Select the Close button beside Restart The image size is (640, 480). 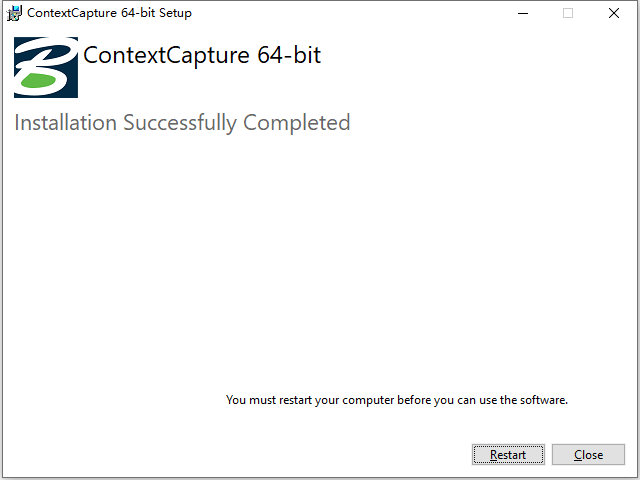click(588, 454)
